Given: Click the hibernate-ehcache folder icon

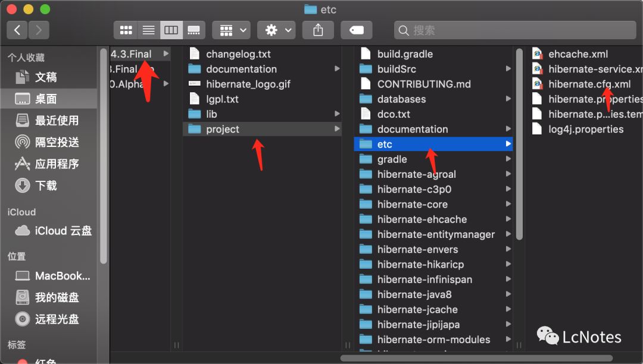Looking at the screenshot, I should click(x=366, y=219).
